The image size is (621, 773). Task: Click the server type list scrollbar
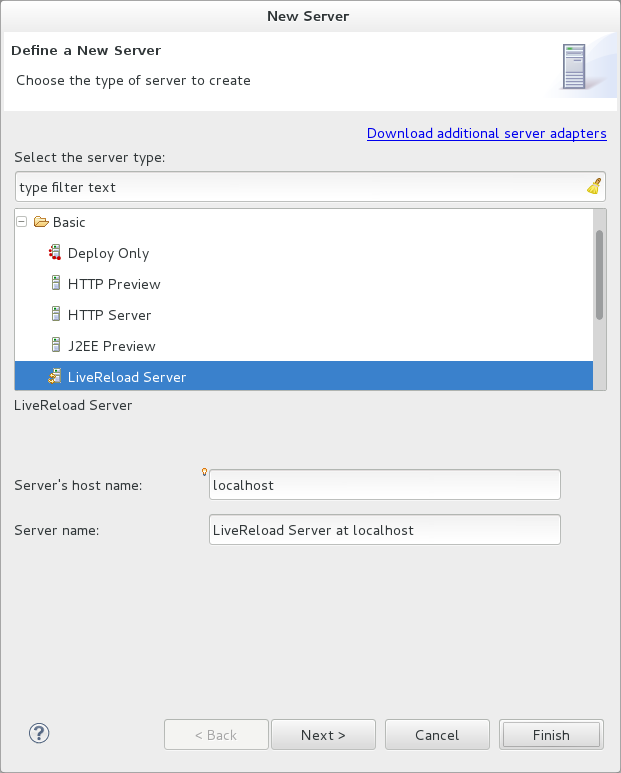pyautogui.click(x=599, y=275)
